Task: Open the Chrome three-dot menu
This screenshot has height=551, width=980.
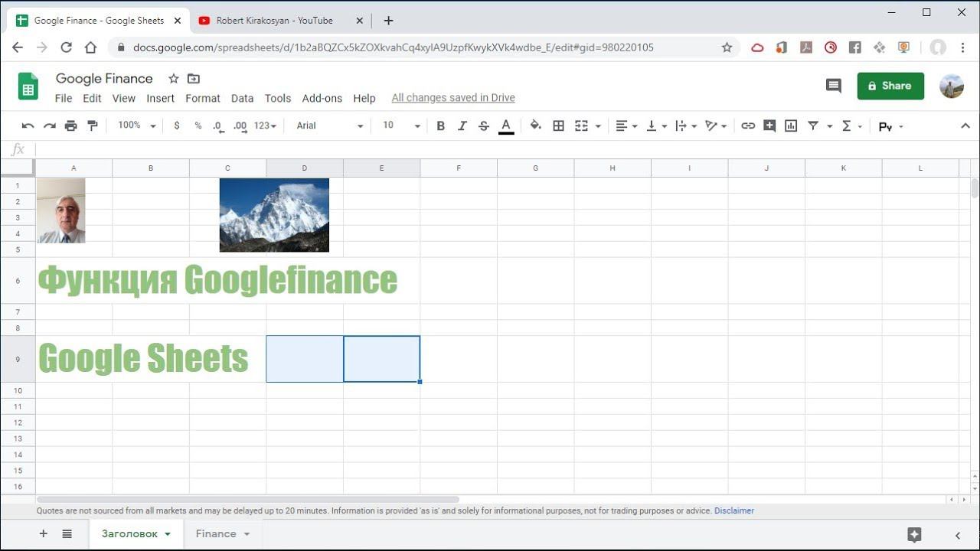Action: pos(962,47)
